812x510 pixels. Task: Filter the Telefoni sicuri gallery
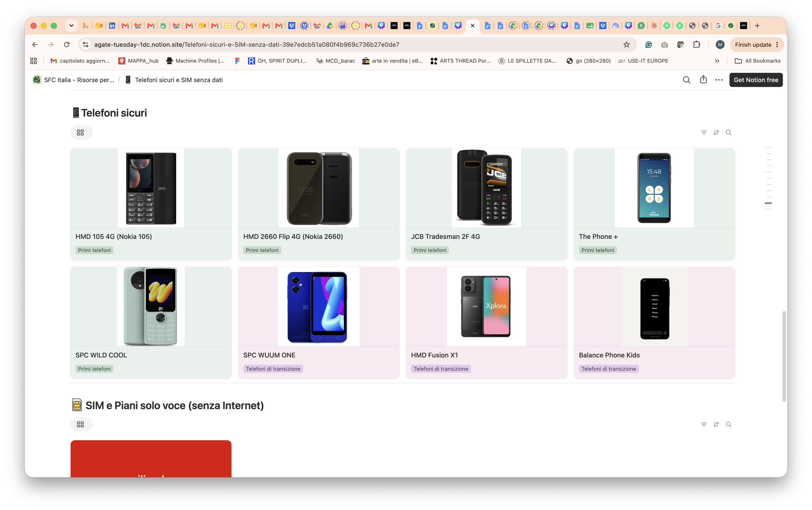coord(704,133)
